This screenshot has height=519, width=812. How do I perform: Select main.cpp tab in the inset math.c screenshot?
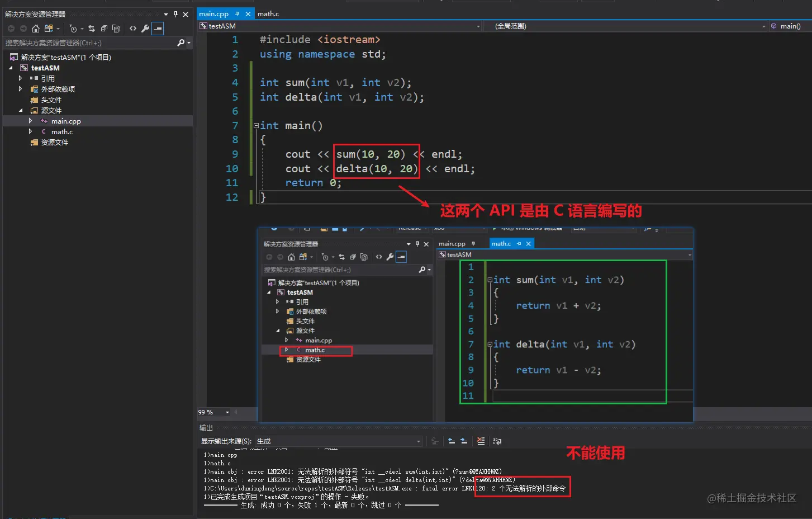coord(452,244)
